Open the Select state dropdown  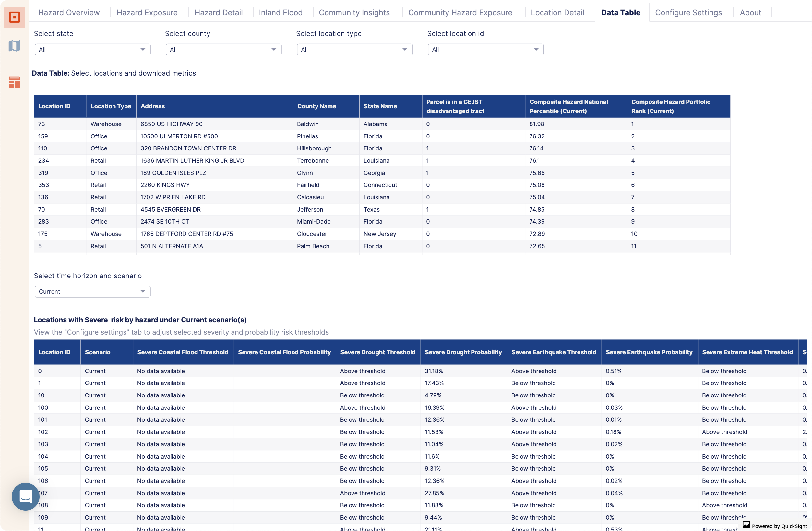point(92,50)
